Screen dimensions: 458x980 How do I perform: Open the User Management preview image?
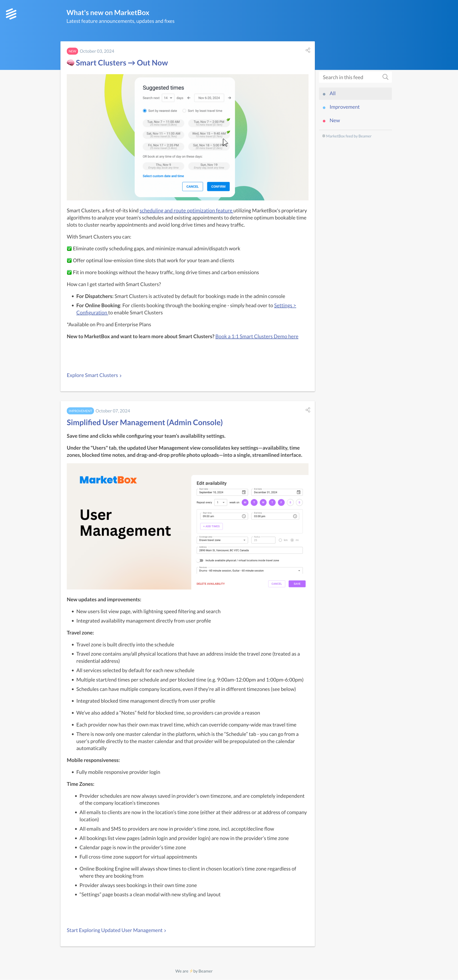(x=187, y=526)
